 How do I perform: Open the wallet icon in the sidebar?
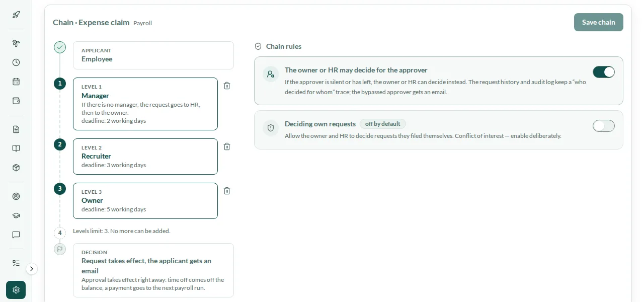point(16,101)
